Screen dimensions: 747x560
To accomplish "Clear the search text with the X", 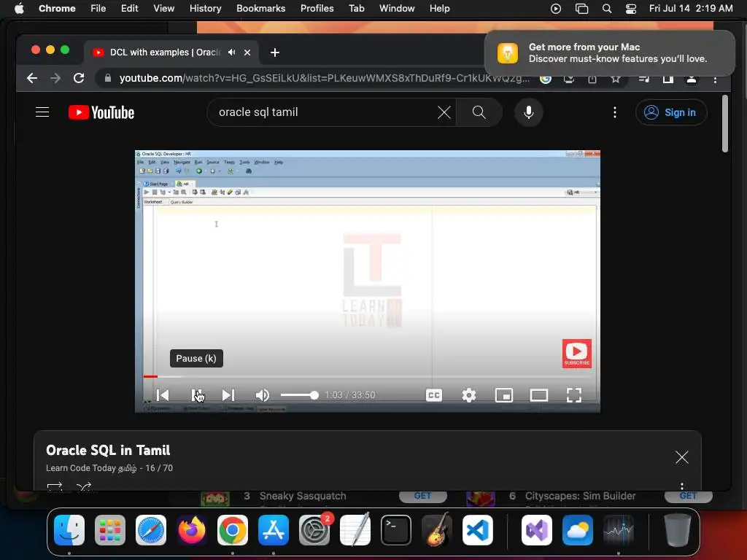I will (x=444, y=112).
